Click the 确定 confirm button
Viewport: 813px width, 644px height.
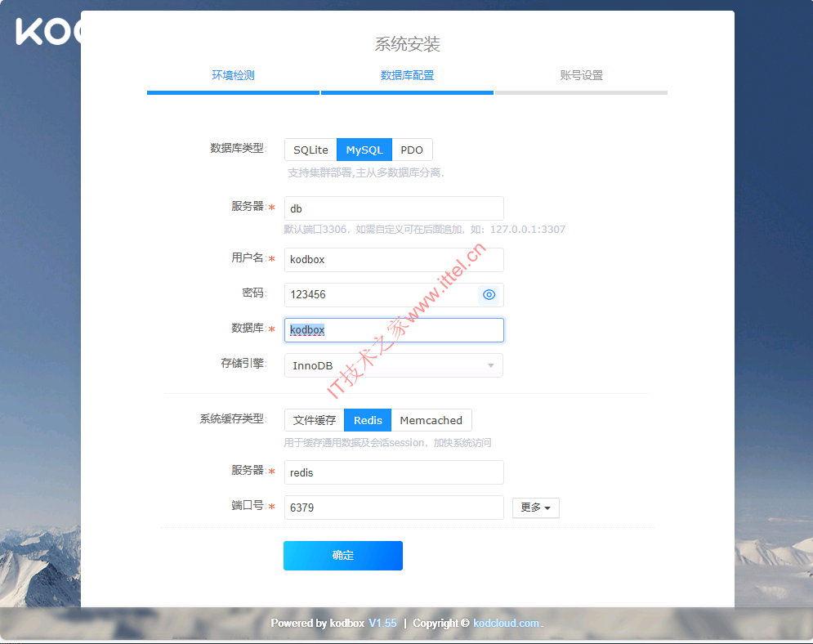[342, 556]
